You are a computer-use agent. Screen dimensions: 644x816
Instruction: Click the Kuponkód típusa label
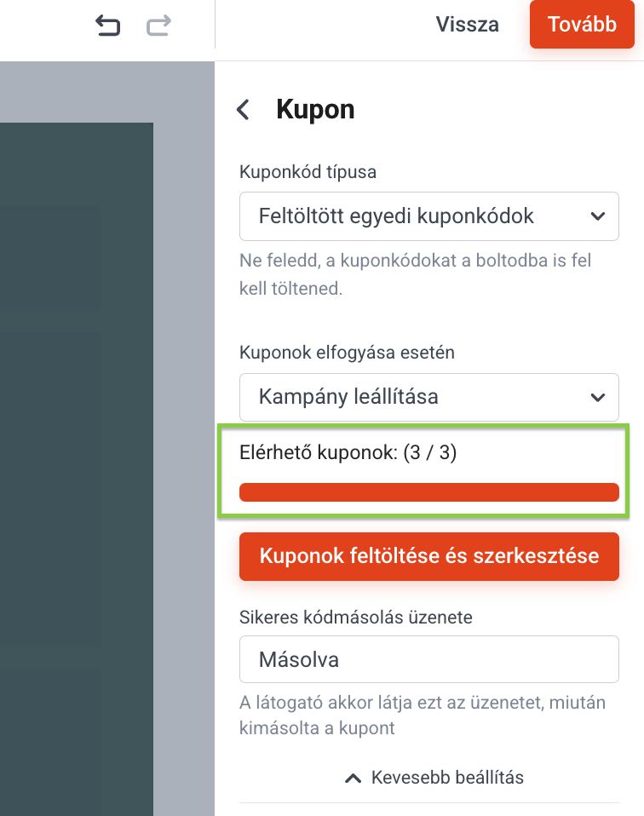[x=308, y=172]
